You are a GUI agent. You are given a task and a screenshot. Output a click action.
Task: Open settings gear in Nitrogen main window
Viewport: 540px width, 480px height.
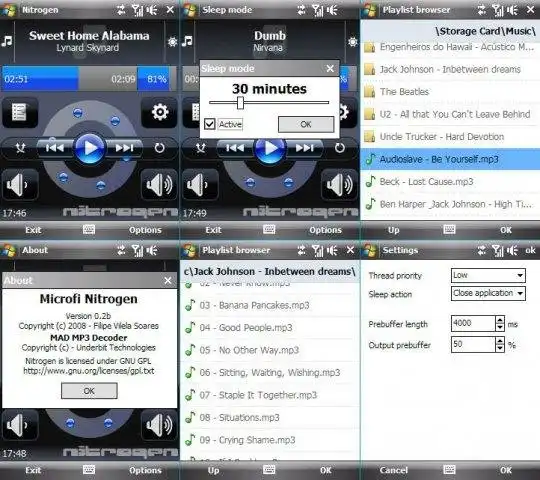point(159,112)
